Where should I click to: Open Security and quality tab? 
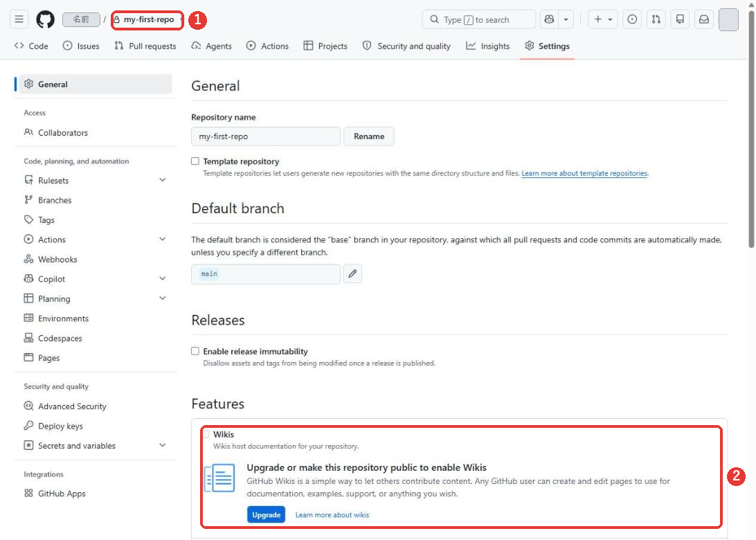(x=406, y=46)
